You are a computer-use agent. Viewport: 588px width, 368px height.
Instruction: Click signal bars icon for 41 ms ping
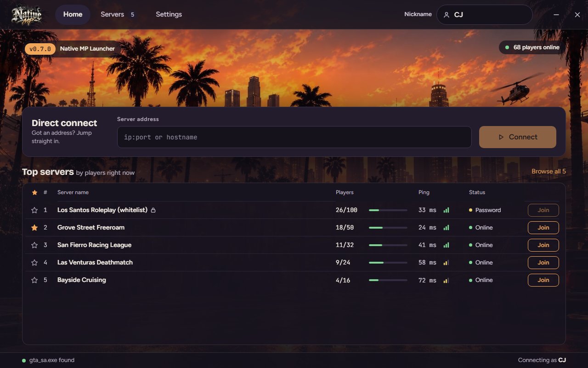[x=446, y=245]
